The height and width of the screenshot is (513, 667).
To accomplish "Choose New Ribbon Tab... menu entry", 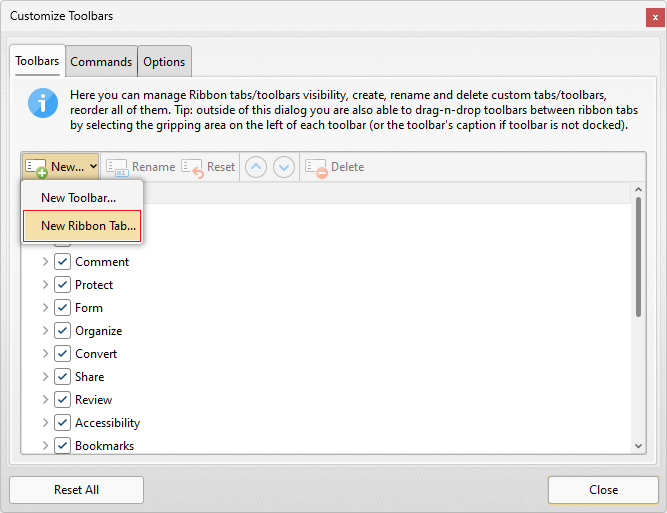I will point(82,226).
